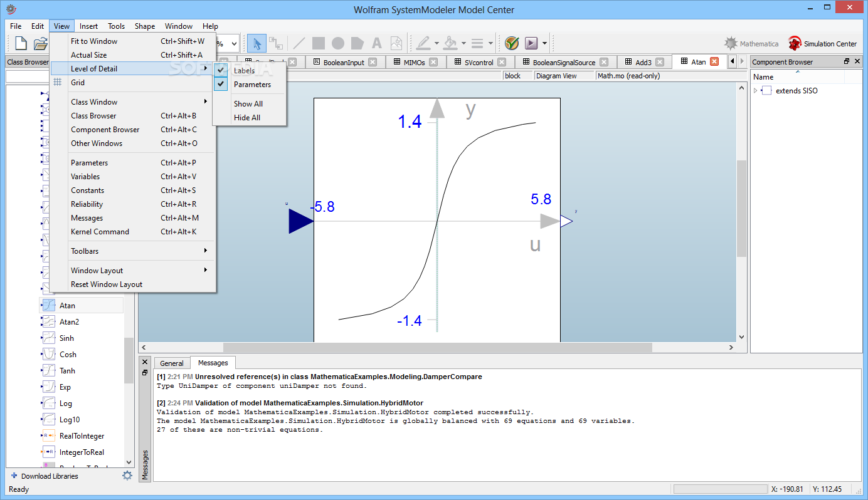
Task: Click the Class Browser vertical scrollbar thumb
Action: point(129,360)
